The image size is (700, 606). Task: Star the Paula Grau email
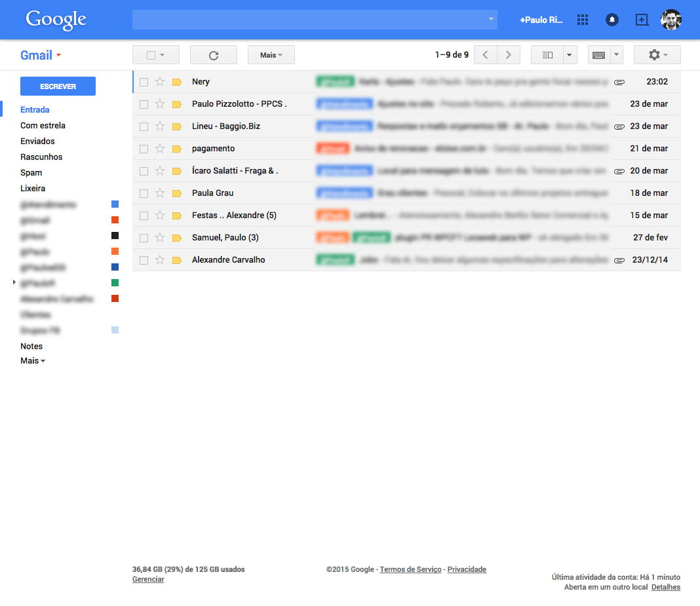159,193
